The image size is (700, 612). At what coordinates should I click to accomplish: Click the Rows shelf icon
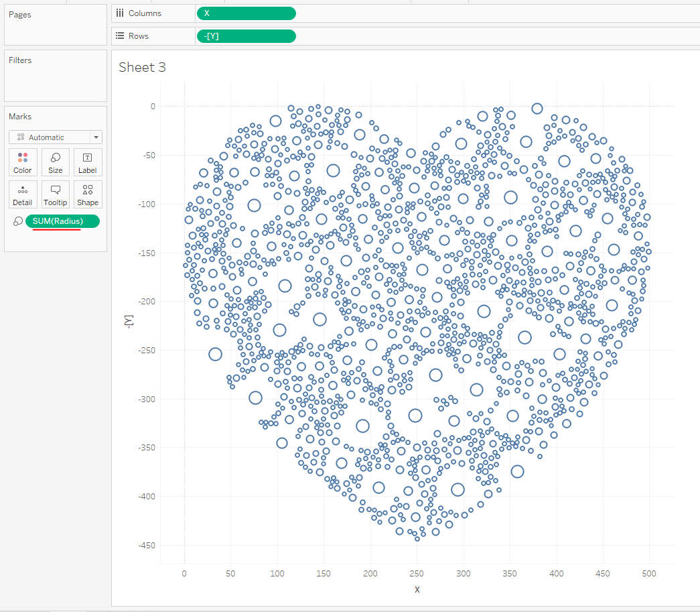click(x=120, y=36)
